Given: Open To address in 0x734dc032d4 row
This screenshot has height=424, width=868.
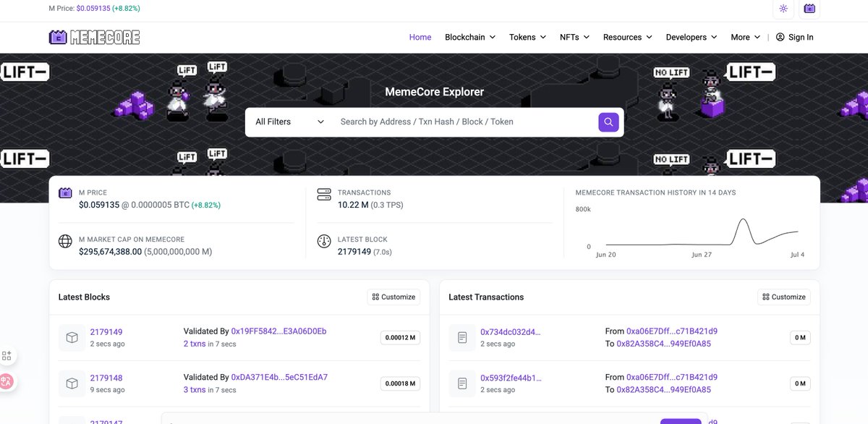Looking at the screenshot, I should point(663,344).
